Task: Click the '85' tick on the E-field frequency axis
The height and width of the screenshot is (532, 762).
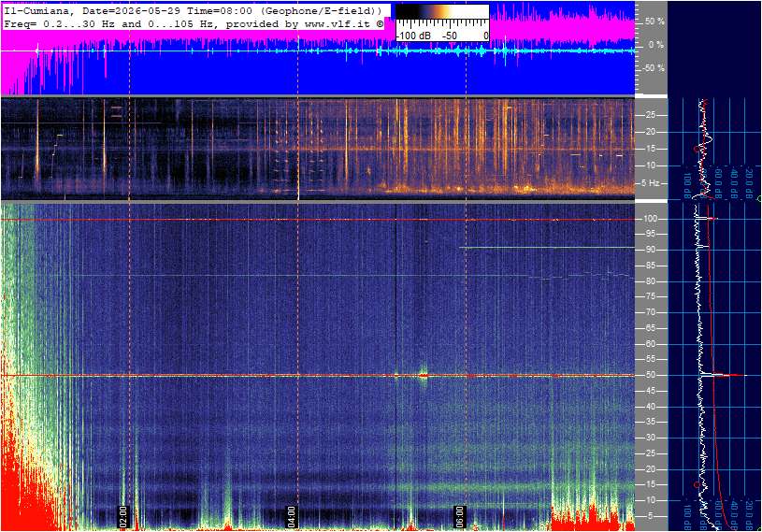Action: tap(650, 266)
